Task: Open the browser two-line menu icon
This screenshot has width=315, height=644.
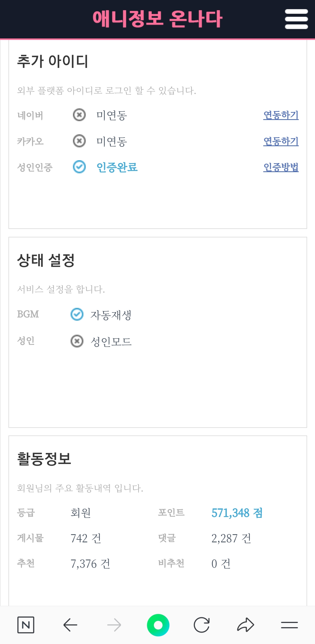Action: click(289, 625)
